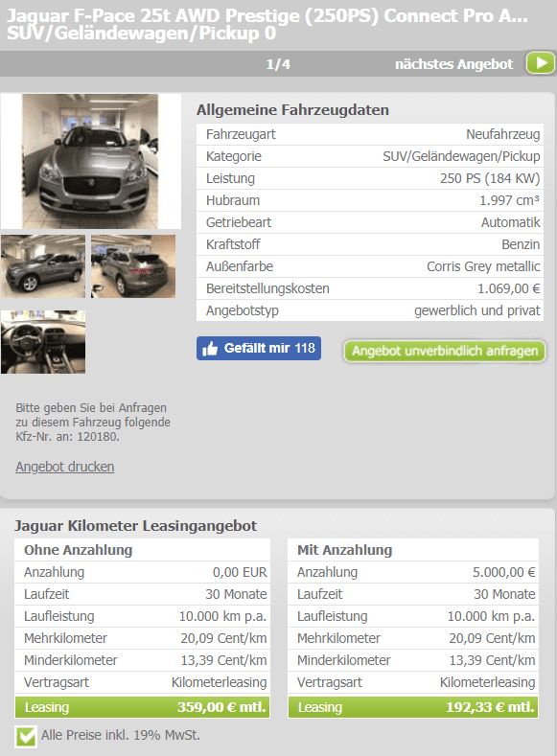Click 'nächstes Angebot' text link

(453, 64)
